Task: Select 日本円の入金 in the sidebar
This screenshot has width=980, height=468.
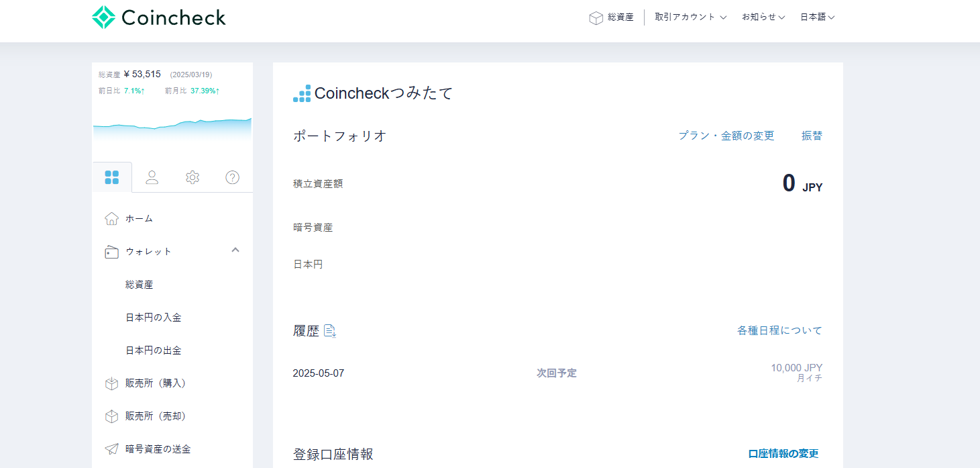Action: point(153,316)
